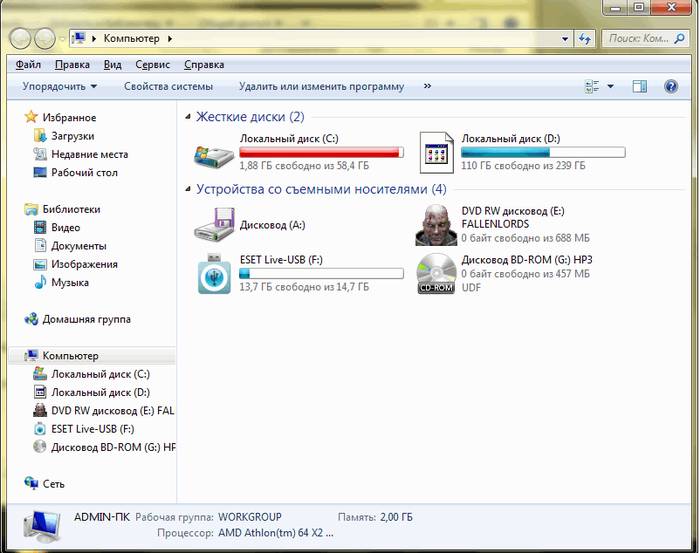Select Загрузки in the Favorites sidebar
The width and height of the screenshot is (700, 553).
pos(72,136)
